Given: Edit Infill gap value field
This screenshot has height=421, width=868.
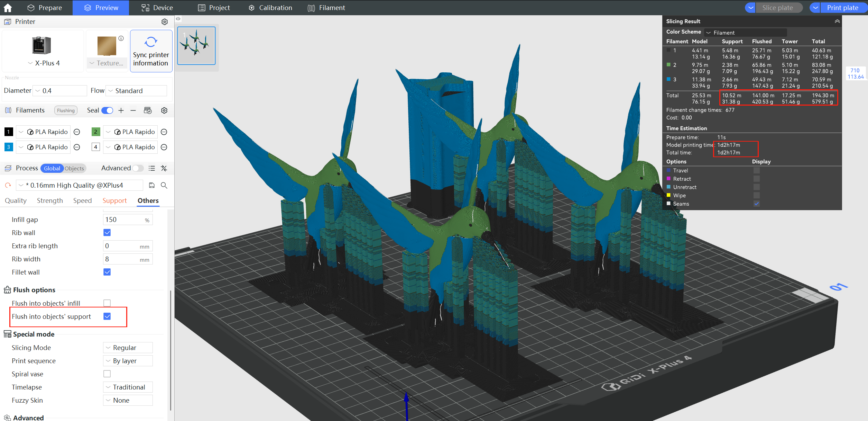Looking at the screenshot, I should coord(128,220).
